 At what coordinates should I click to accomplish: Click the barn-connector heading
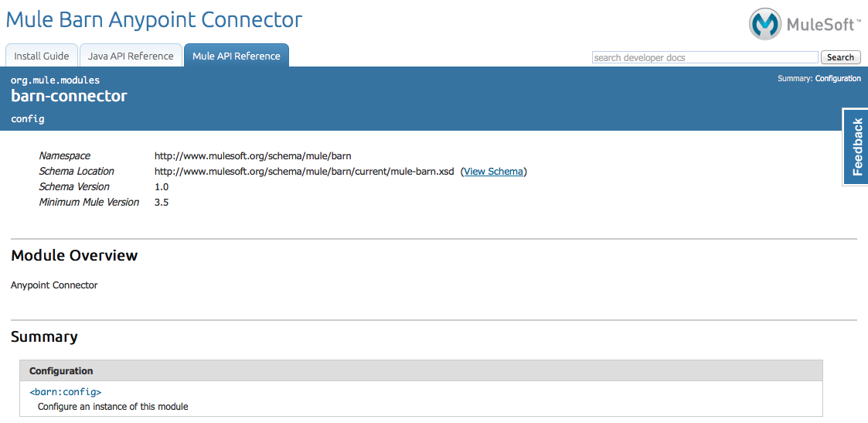tap(70, 96)
